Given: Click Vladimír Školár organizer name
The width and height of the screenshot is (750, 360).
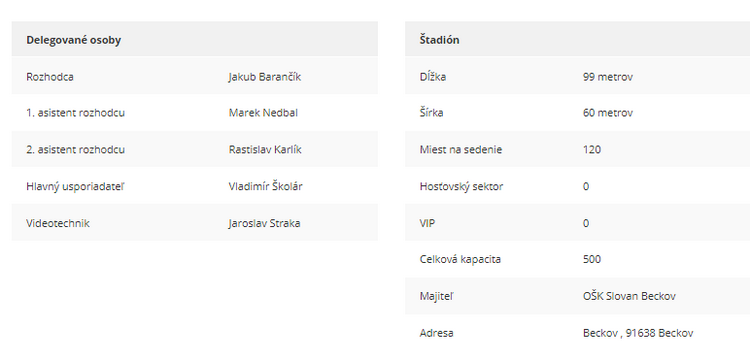Looking at the screenshot, I should [265, 186].
